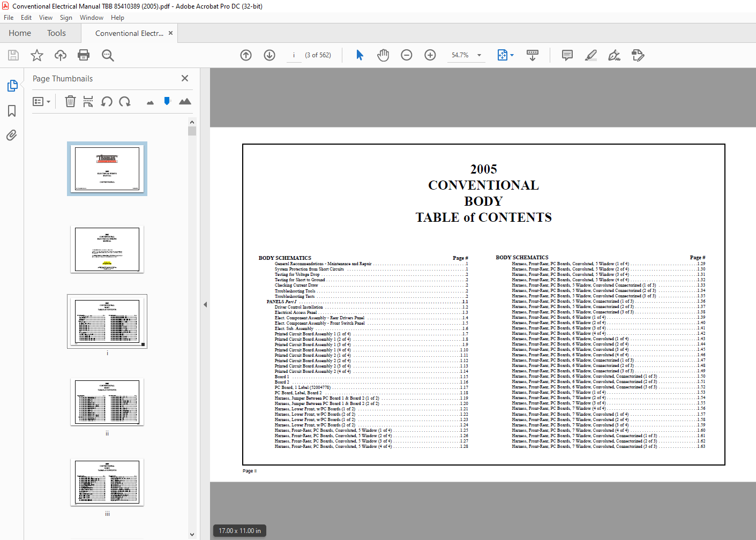
Task: Activate the Hand pan tool
Action: 383,55
